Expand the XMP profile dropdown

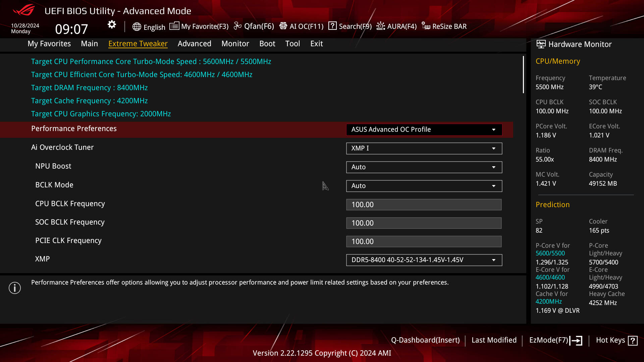click(424, 260)
